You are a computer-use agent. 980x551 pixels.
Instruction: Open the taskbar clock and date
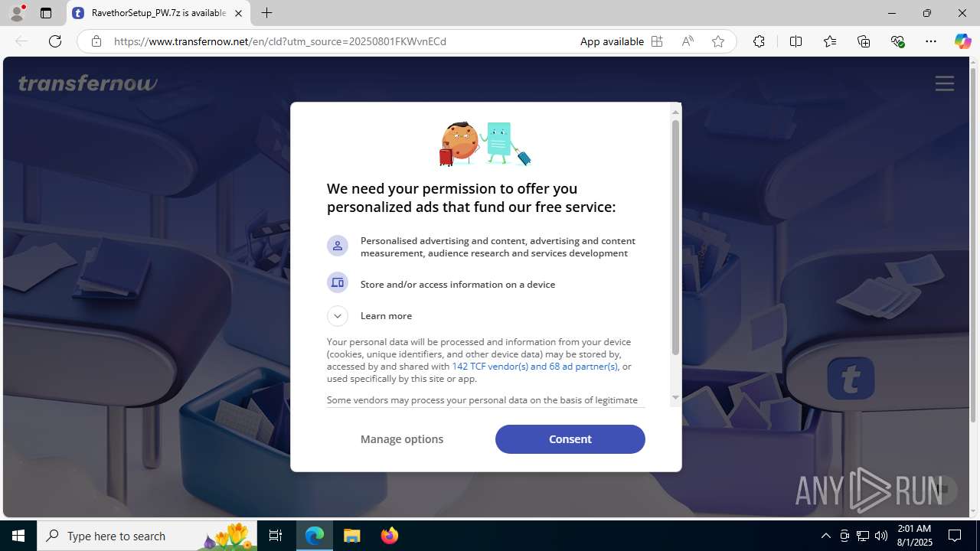914,536
